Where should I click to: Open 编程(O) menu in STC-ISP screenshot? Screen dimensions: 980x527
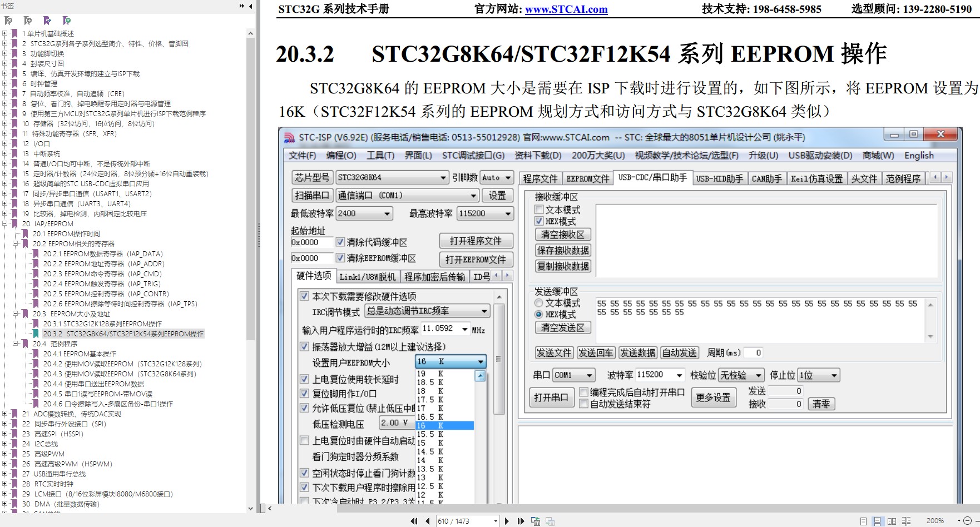pos(341,156)
